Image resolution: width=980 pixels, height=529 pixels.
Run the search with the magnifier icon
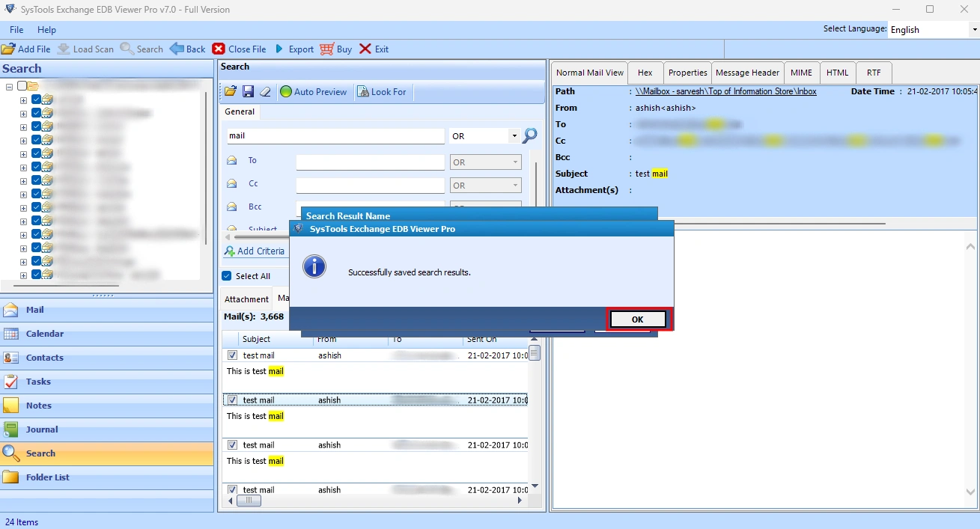point(530,135)
